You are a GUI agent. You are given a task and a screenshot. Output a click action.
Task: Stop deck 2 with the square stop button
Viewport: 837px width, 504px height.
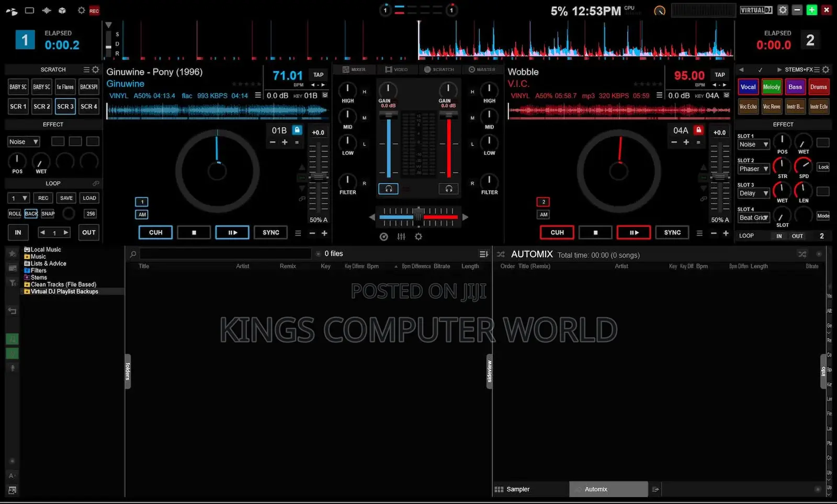[x=595, y=233]
